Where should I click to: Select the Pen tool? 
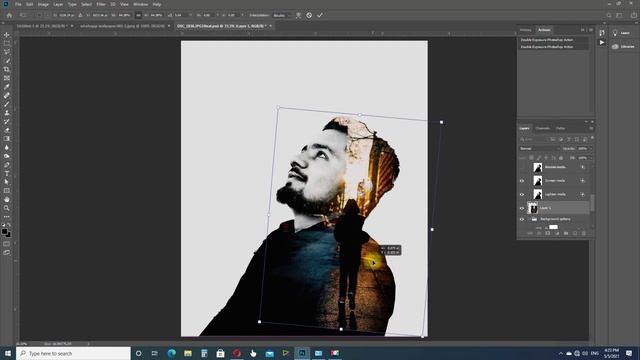tap(7, 165)
